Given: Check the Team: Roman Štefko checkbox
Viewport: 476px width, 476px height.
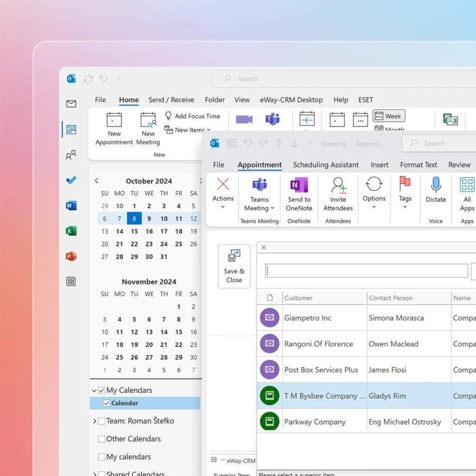Looking at the screenshot, I should click(102, 421).
